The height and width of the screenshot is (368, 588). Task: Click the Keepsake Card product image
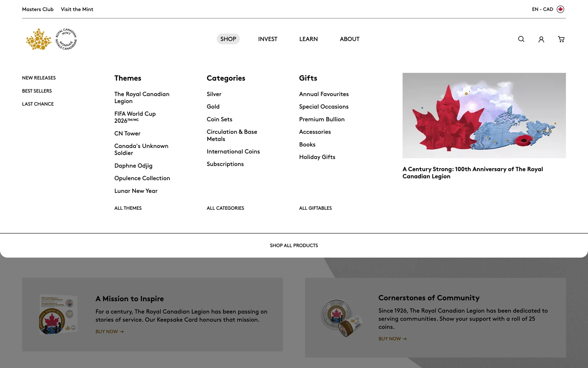tap(58, 314)
